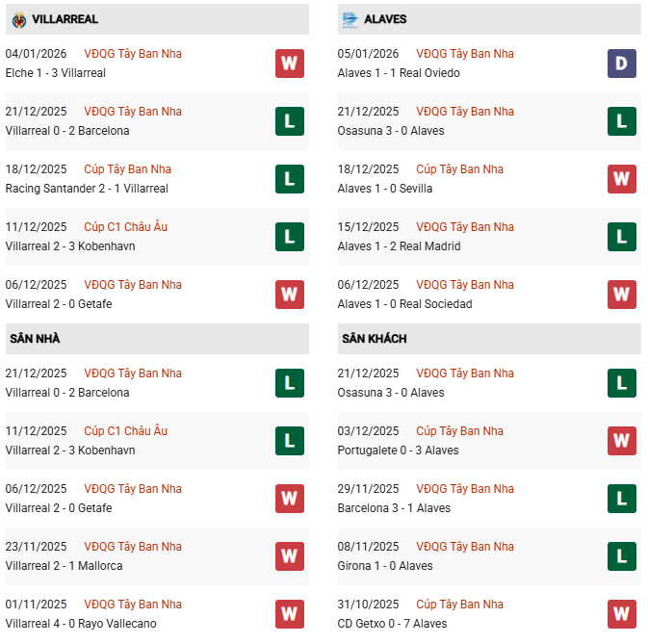Click L badge for Barcelona 3 - 1 Alaves
Viewport: 648px width, 644px height.
click(x=621, y=499)
